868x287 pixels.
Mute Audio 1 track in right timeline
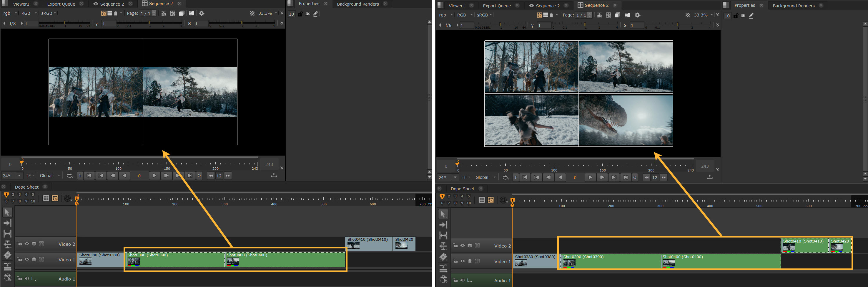coord(462,280)
